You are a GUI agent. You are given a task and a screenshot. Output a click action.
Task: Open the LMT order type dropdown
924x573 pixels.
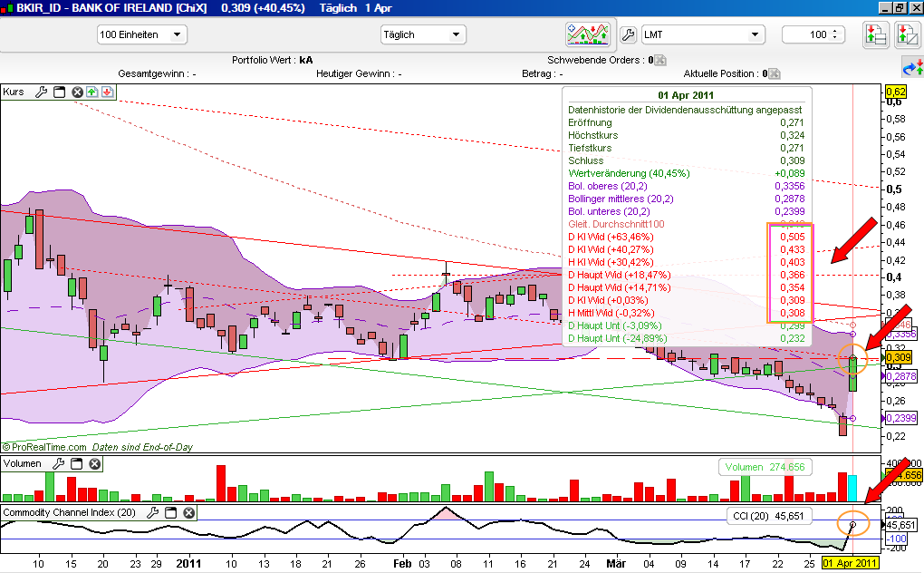pyautogui.click(x=702, y=34)
